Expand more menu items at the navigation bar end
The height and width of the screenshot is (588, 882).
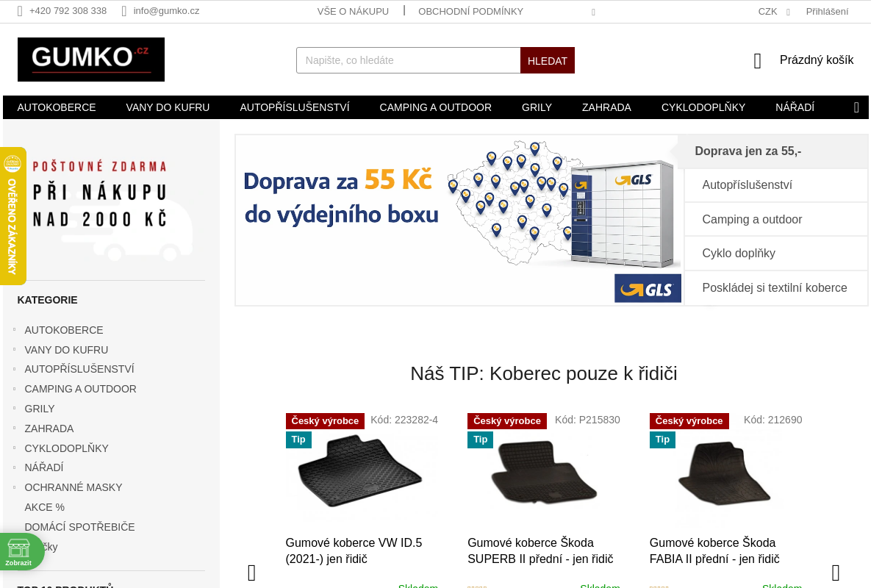(x=856, y=107)
